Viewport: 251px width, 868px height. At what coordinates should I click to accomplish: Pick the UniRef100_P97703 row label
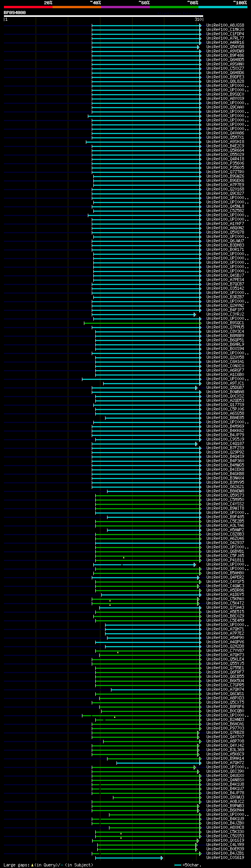pos(225,728)
